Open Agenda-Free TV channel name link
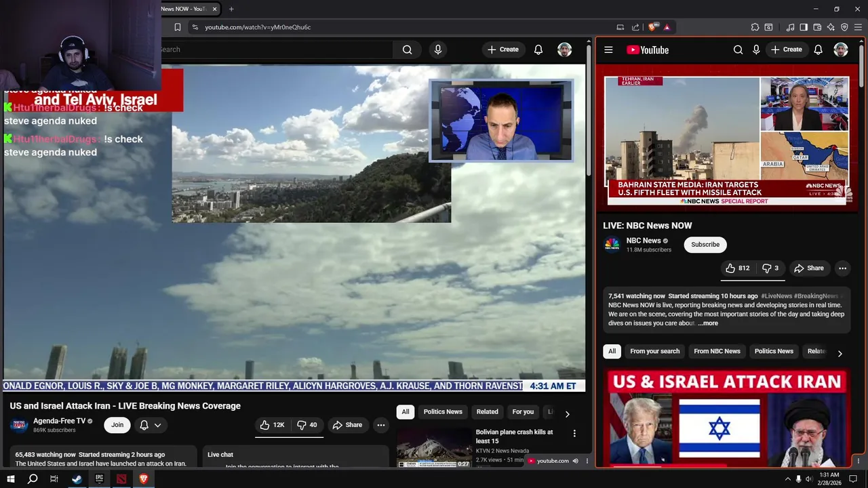 pos(59,421)
